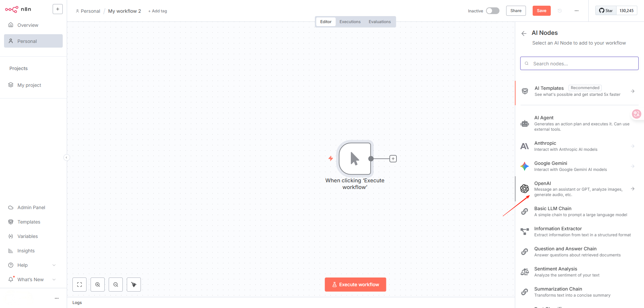Screen dimensions: 644x308
Task: Click the Sentiment Analysis scales icon
Action: coord(525,272)
